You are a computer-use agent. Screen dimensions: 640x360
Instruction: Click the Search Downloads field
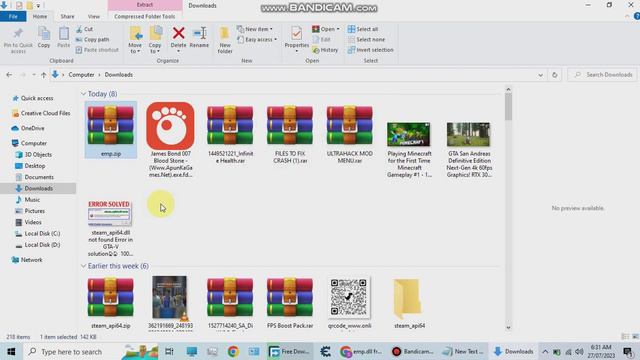click(x=603, y=75)
